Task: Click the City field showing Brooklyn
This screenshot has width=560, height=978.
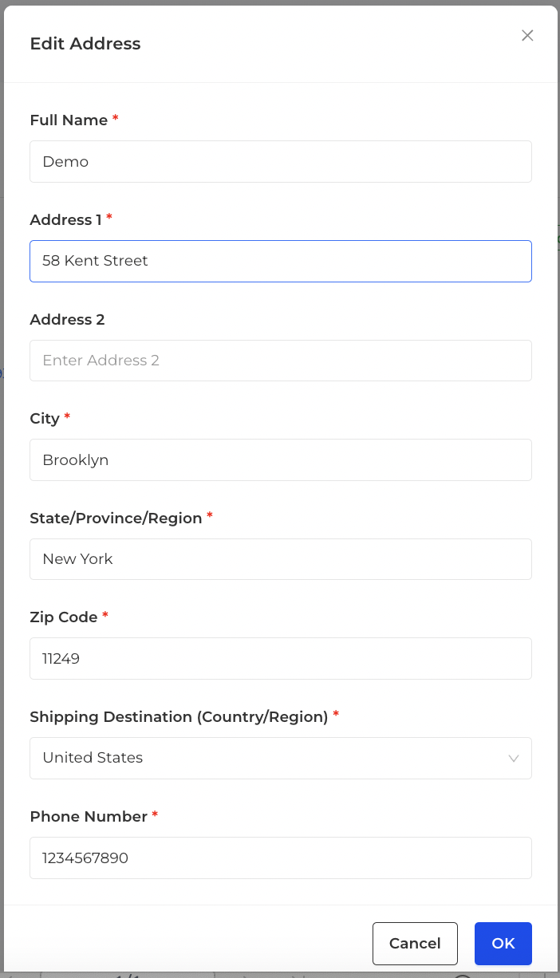Action: pos(281,459)
